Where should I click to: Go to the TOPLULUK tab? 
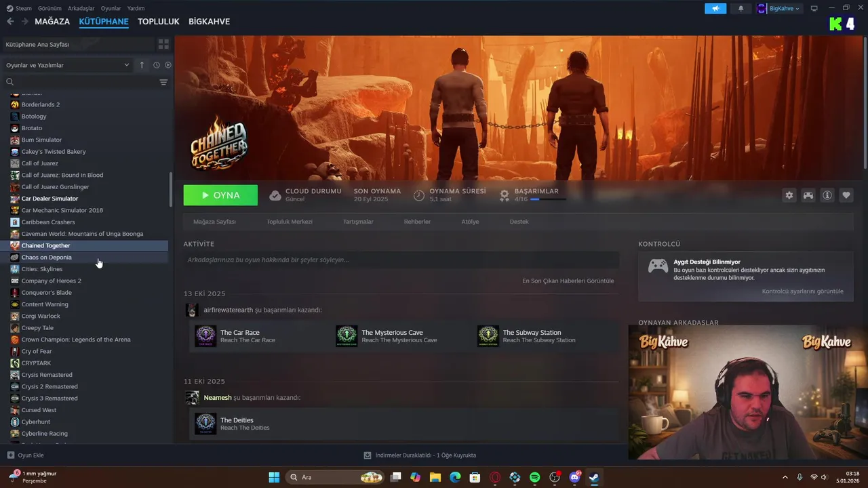click(159, 22)
